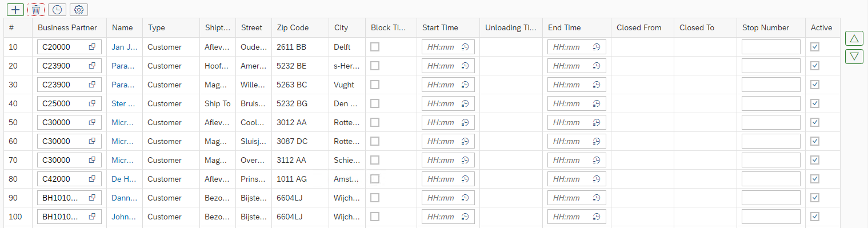Click the Stop Number column header
The height and width of the screenshot is (228, 868).
click(766, 27)
